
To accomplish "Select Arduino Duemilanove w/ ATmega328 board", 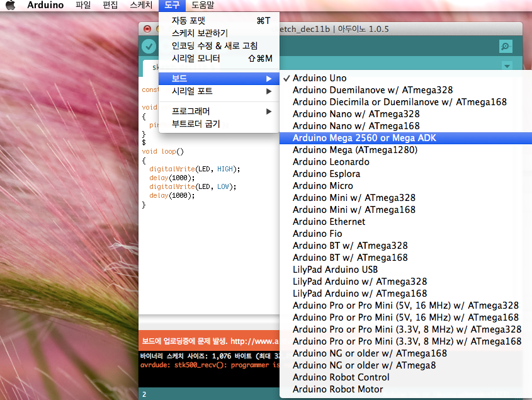I will 406,90.
